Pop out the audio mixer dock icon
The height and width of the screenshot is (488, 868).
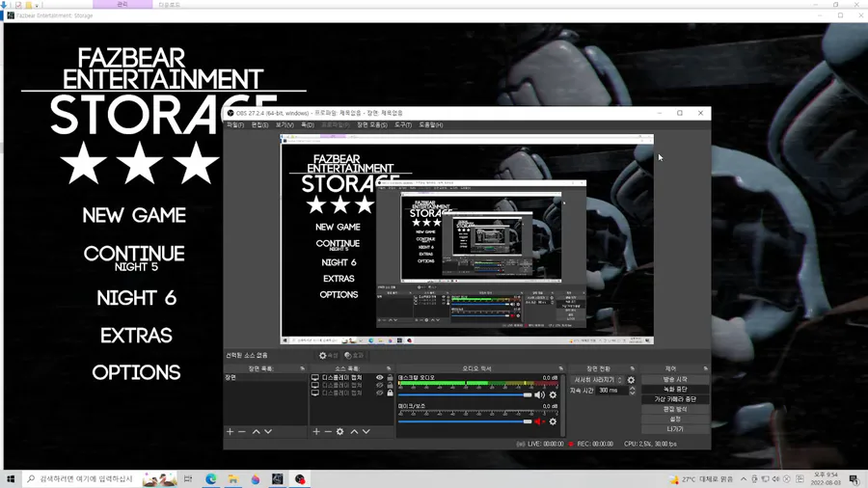(x=560, y=368)
